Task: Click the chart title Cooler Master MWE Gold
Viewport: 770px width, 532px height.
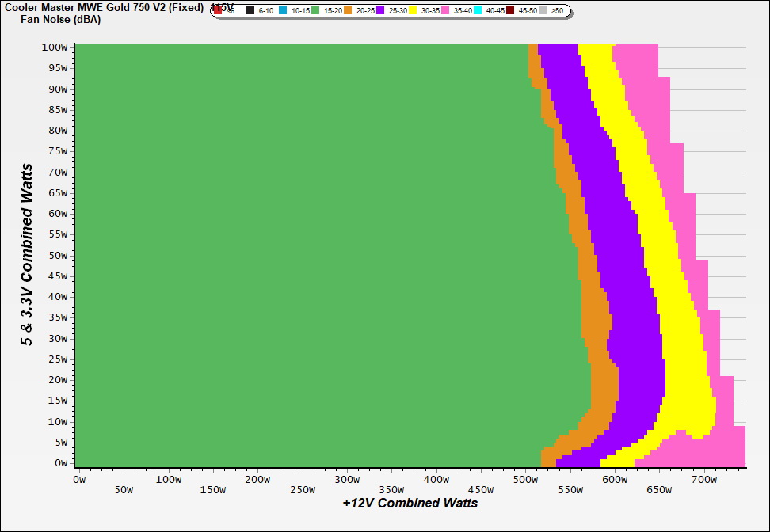Action: [103, 7]
